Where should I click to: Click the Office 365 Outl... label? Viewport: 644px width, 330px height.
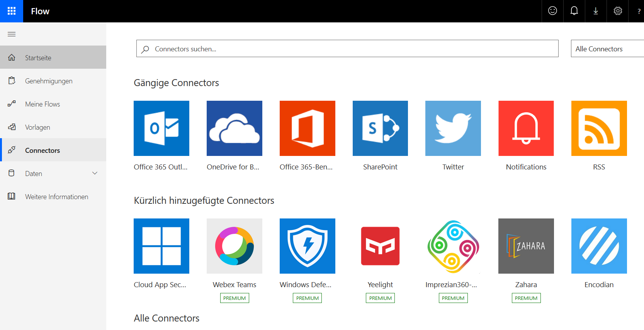click(161, 167)
